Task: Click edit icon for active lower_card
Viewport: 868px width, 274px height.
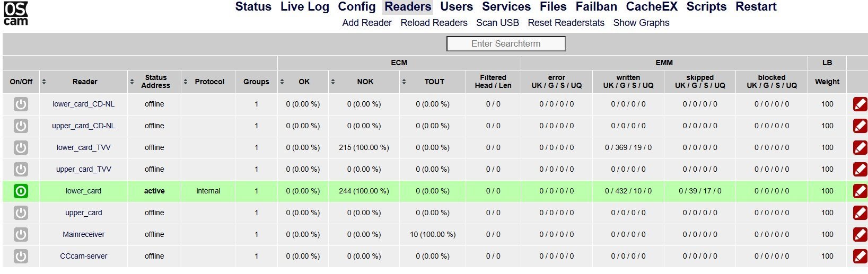Action: (860, 191)
